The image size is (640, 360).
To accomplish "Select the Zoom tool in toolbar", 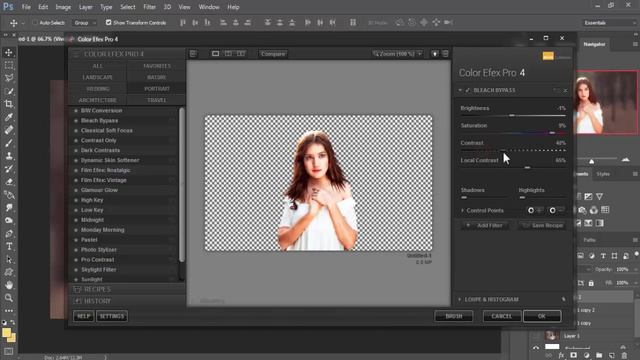I will 9,298.
